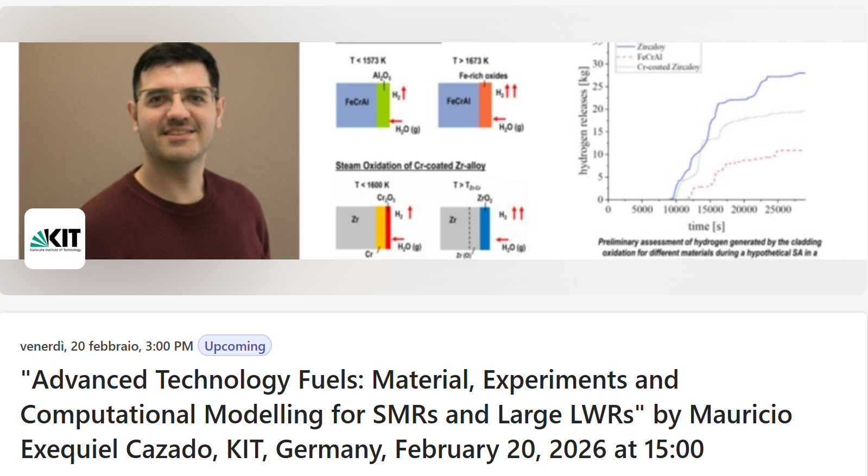Click the venerdì, 20 febbraio date text
Screen dimensions: 868x476
coord(106,346)
